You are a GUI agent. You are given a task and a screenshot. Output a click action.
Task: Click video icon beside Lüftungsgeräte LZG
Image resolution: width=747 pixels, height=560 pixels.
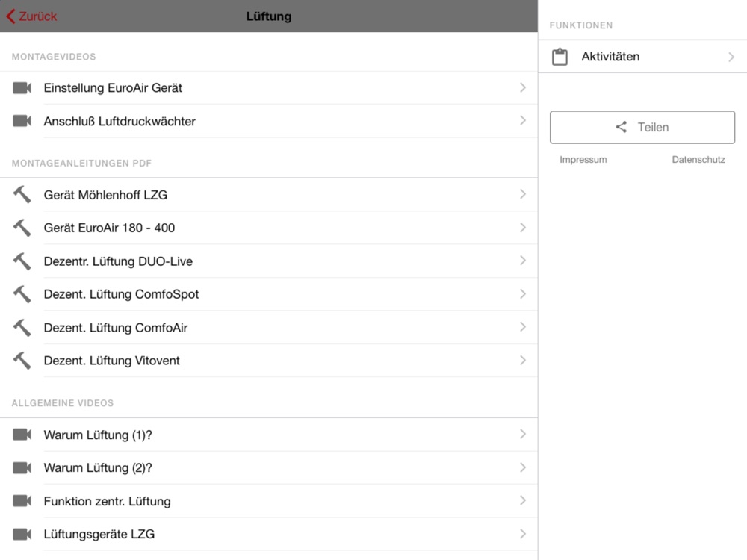22,534
